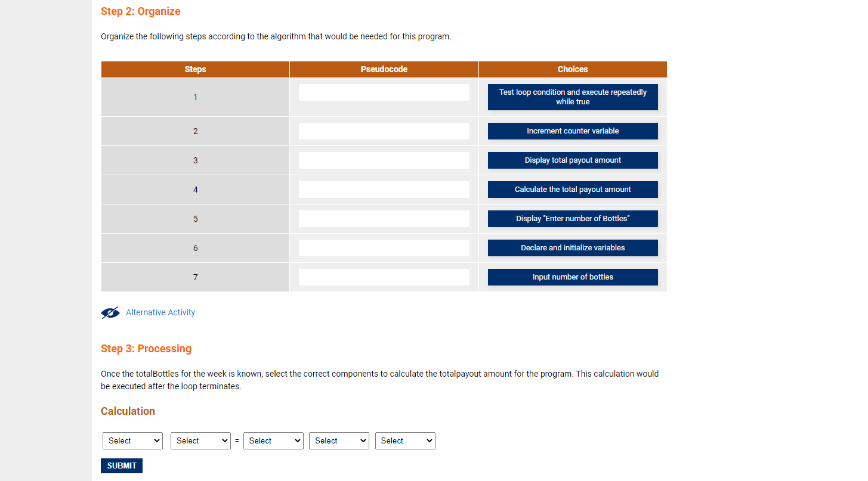Click the Pseudocode field for step 4

(384, 190)
